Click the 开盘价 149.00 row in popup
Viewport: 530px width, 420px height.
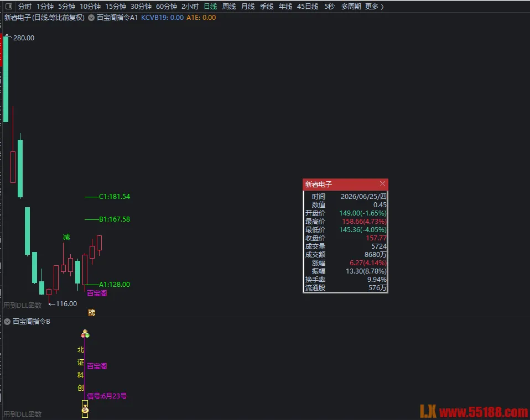pyautogui.click(x=345, y=213)
